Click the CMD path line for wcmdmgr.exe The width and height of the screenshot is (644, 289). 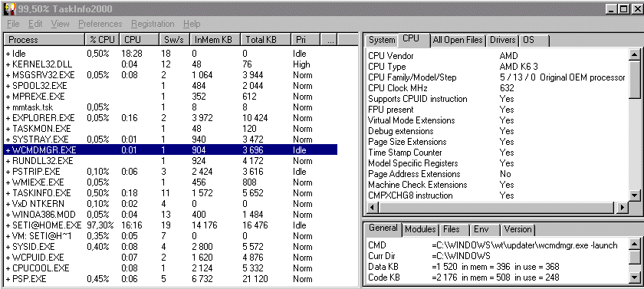point(493,245)
